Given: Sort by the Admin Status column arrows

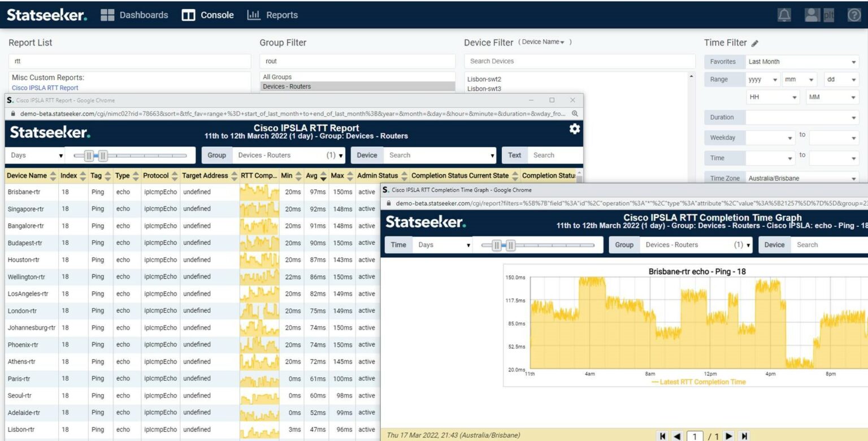Looking at the screenshot, I should [x=404, y=176].
